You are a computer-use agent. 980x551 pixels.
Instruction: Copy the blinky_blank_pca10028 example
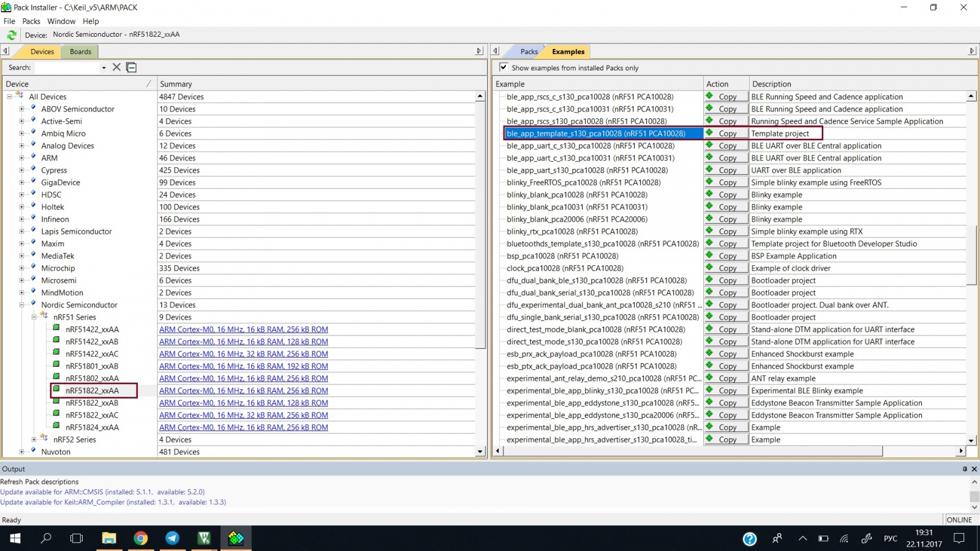tap(726, 195)
